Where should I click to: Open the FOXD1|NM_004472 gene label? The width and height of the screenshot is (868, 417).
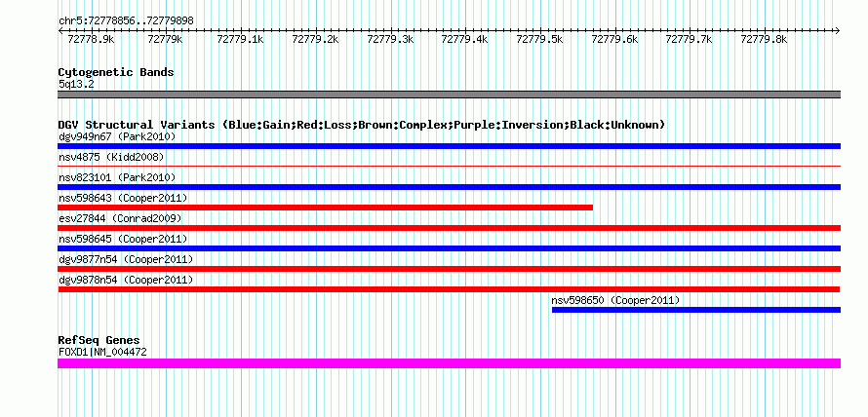[102, 352]
